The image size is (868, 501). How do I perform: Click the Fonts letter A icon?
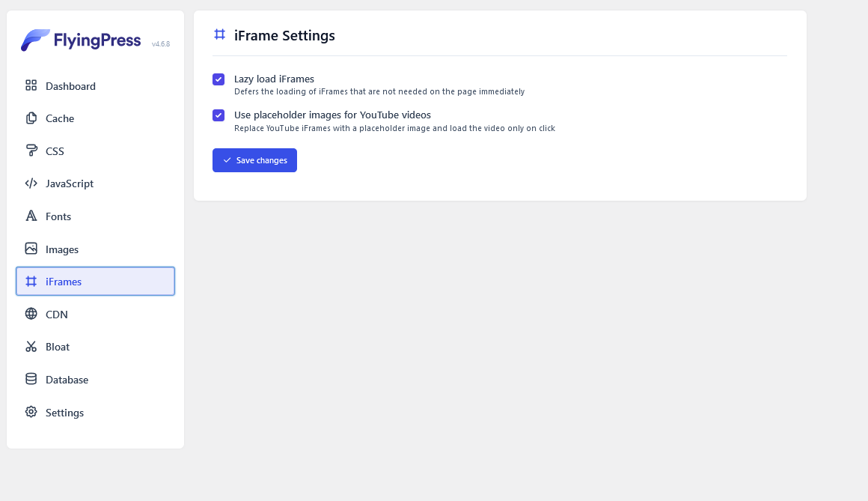pos(31,216)
